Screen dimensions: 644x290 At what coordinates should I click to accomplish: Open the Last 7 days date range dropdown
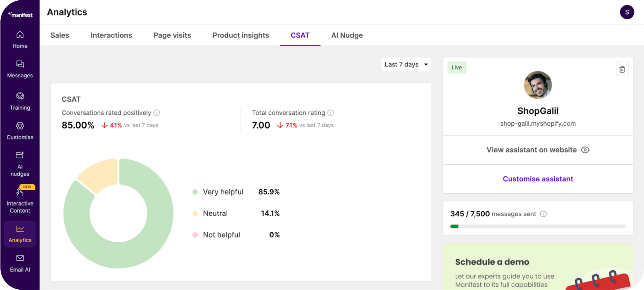pyautogui.click(x=406, y=64)
